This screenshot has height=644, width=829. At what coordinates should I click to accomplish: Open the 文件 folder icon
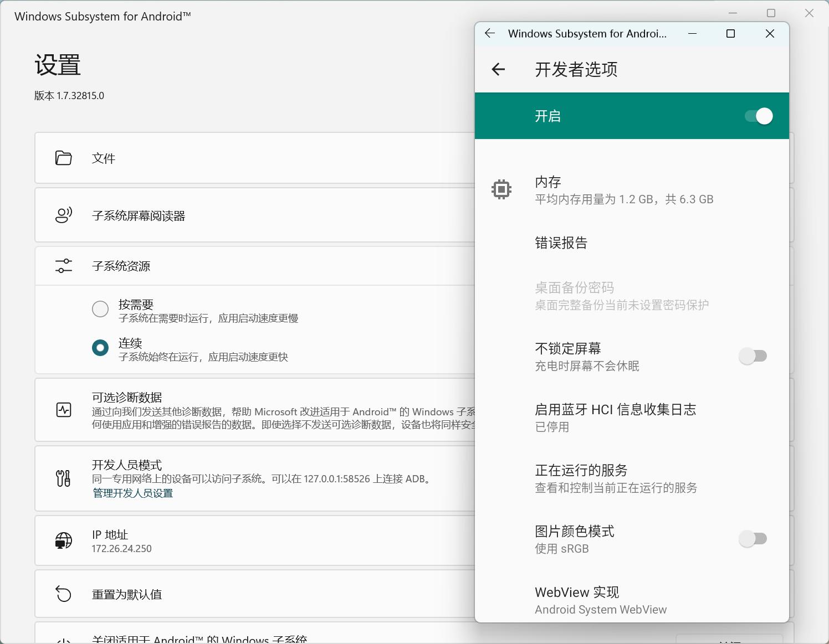(64, 158)
